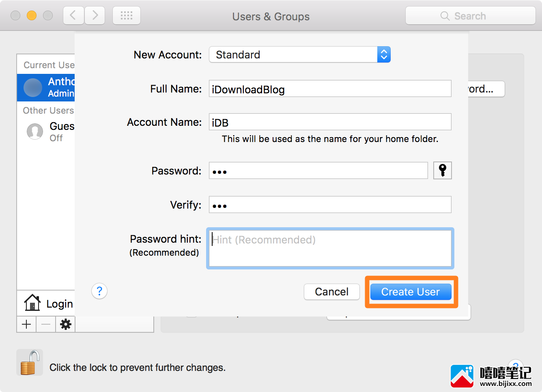Open the New Account type dropdown
This screenshot has width=542, height=392.
click(x=300, y=54)
